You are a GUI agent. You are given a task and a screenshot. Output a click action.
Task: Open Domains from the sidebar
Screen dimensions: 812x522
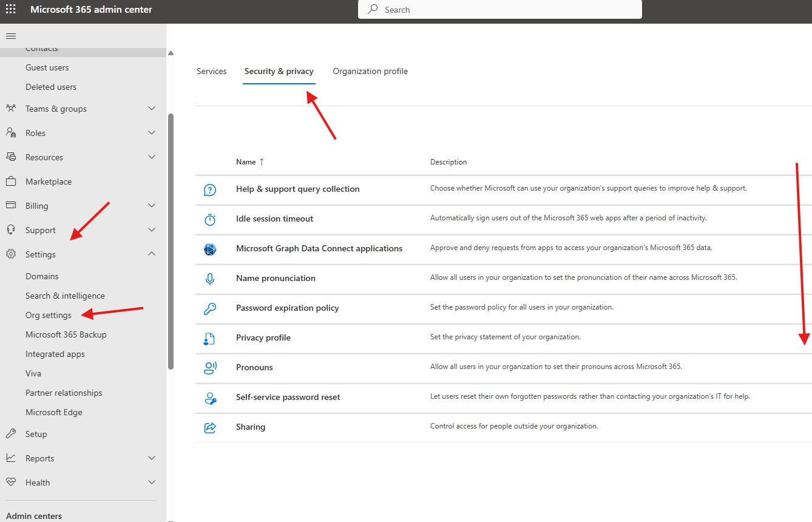pyautogui.click(x=42, y=276)
